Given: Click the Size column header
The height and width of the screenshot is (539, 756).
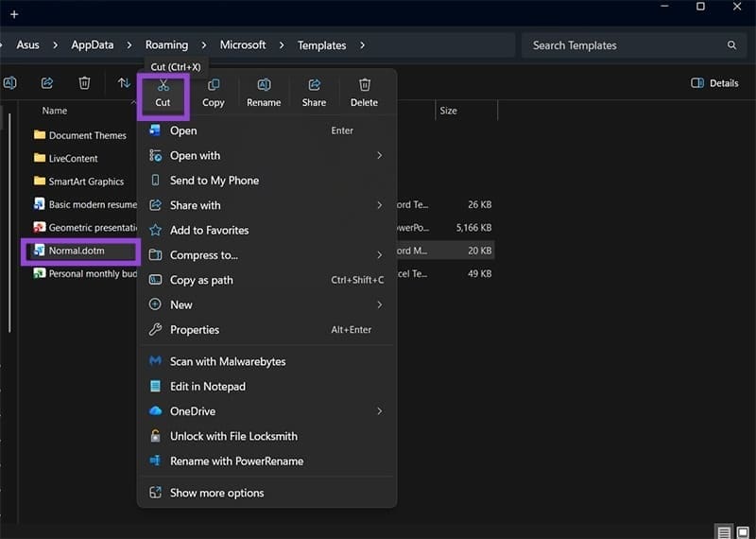Looking at the screenshot, I should 449,111.
